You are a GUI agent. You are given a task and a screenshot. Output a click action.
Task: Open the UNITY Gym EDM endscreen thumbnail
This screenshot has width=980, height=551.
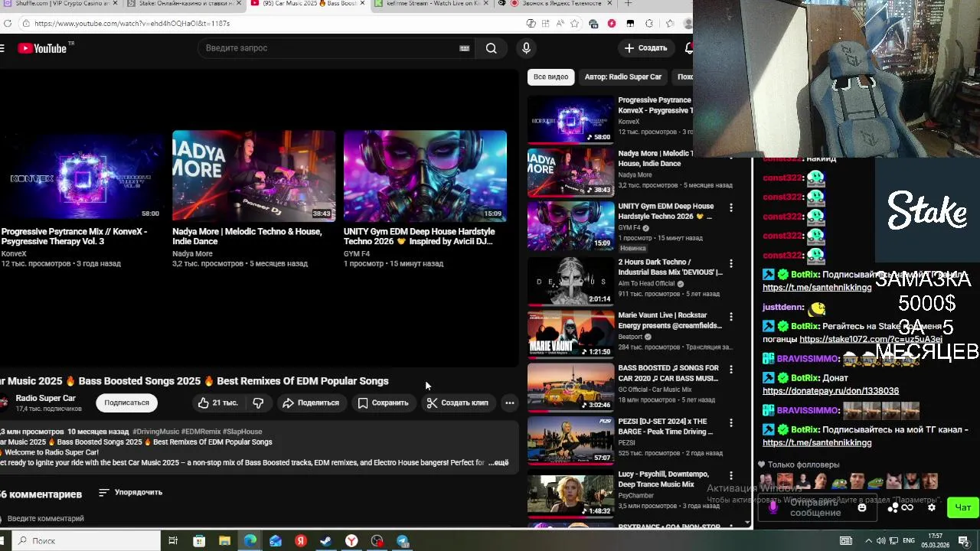(x=425, y=176)
